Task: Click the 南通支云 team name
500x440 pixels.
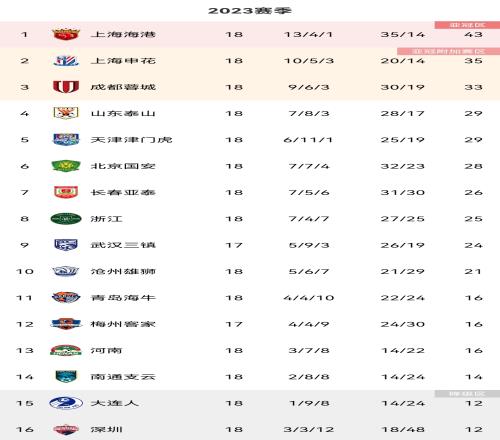Action: (123, 377)
